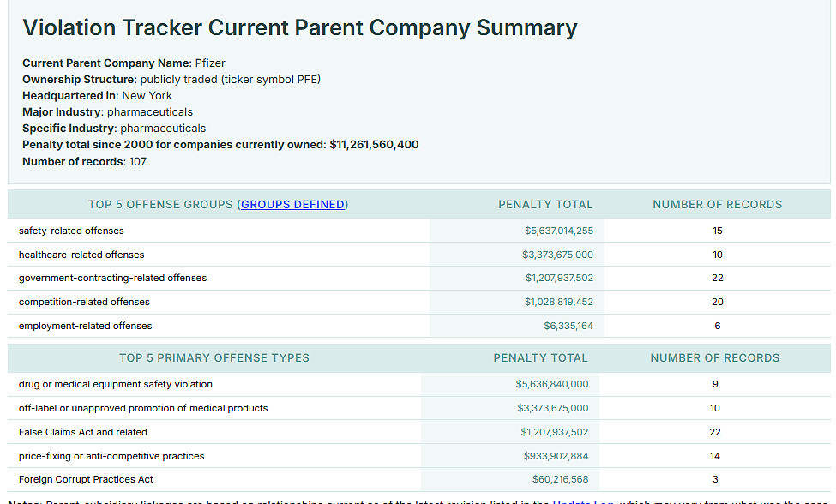Click the Pfizer parent company name

pyautogui.click(x=210, y=63)
